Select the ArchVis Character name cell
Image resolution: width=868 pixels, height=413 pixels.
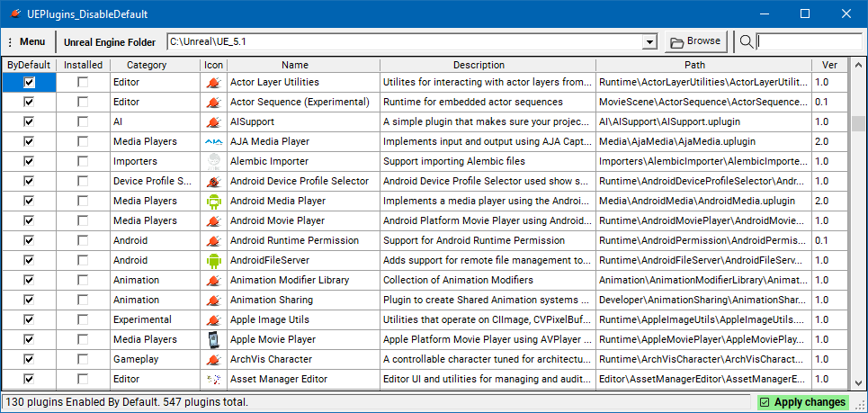point(304,359)
